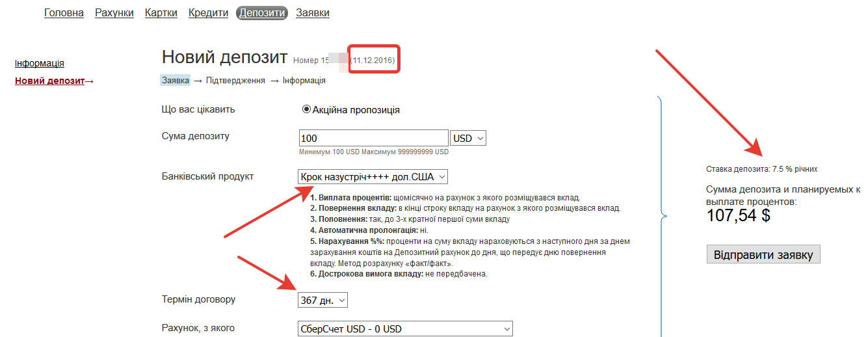Click the Новий депозит page heading
The height and width of the screenshot is (337, 868).
tap(224, 57)
